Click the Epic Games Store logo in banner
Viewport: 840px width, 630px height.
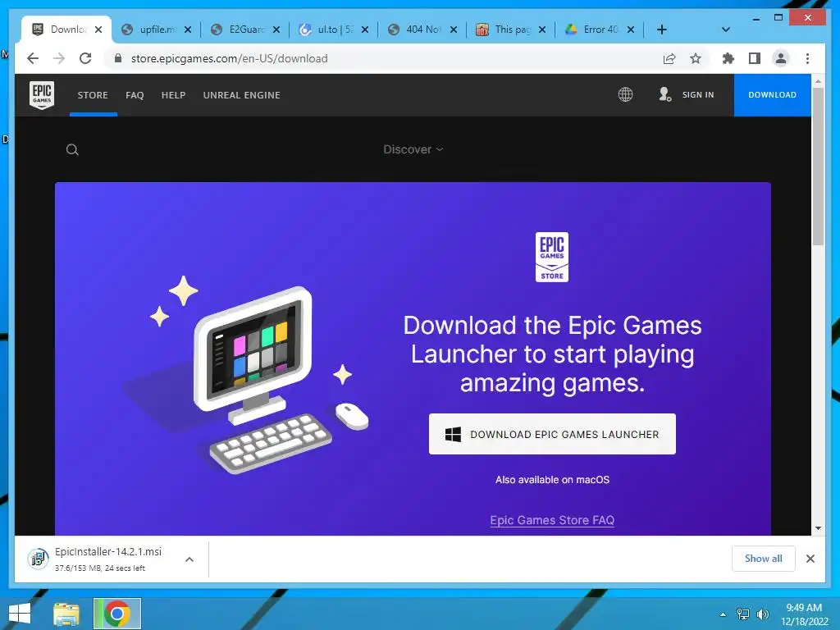(x=552, y=257)
